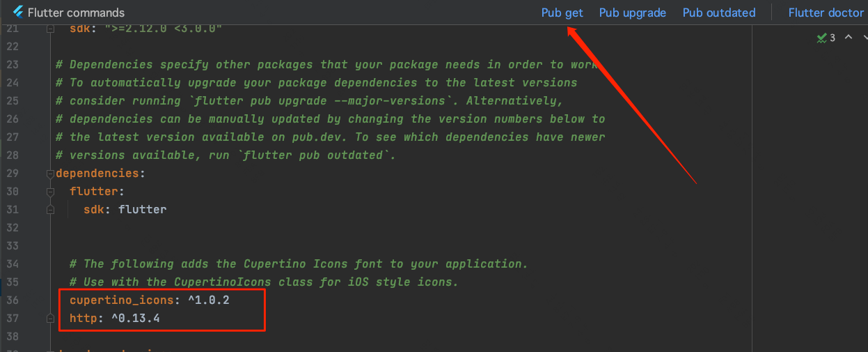Click line number 29 in gutter
The image size is (868, 352).
[14, 173]
